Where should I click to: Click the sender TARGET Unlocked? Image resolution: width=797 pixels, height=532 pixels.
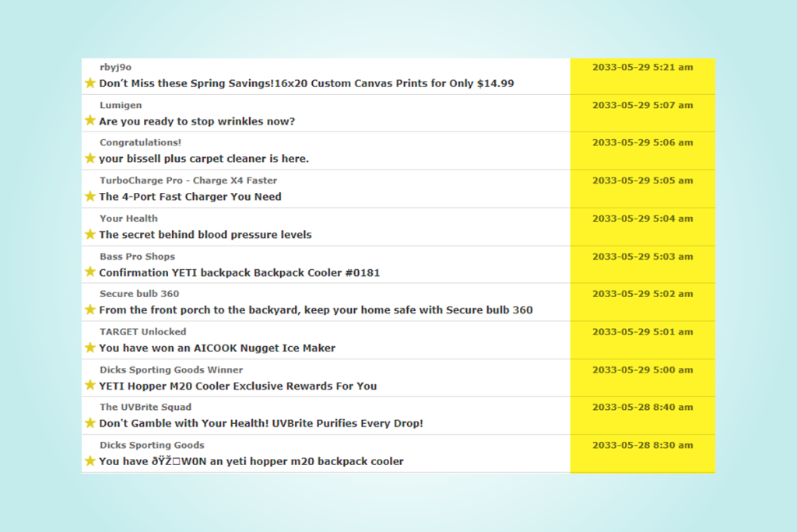click(x=143, y=332)
